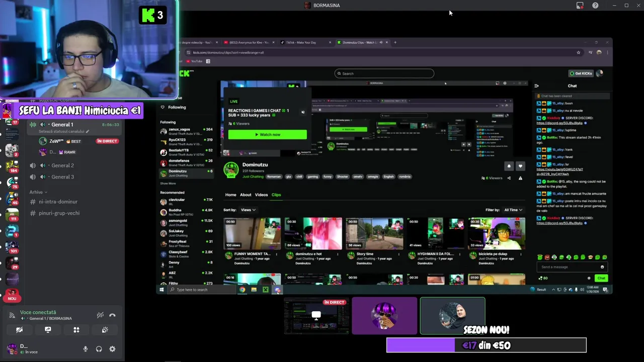Edit General 1 channel status pencil

pos(87,132)
